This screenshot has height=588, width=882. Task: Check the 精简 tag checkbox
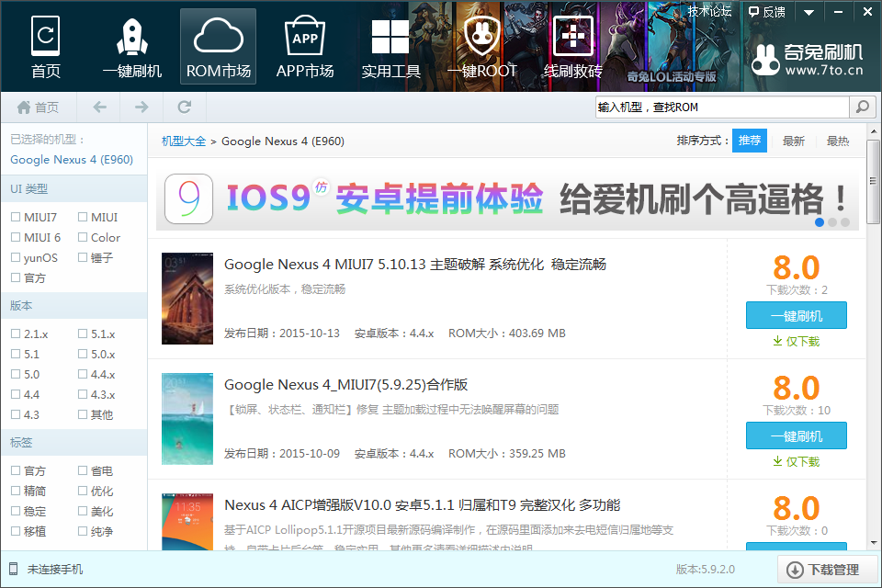click(16, 492)
